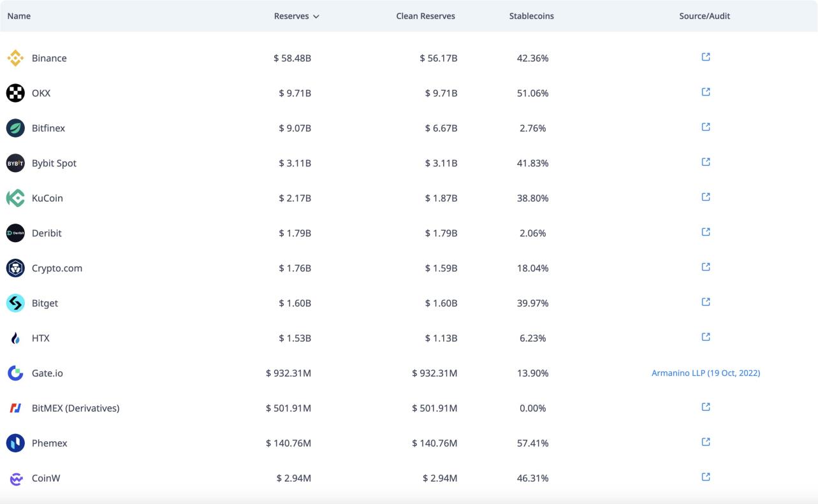
Task: Sort table by Reserves column chevron
Action: point(316,17)
